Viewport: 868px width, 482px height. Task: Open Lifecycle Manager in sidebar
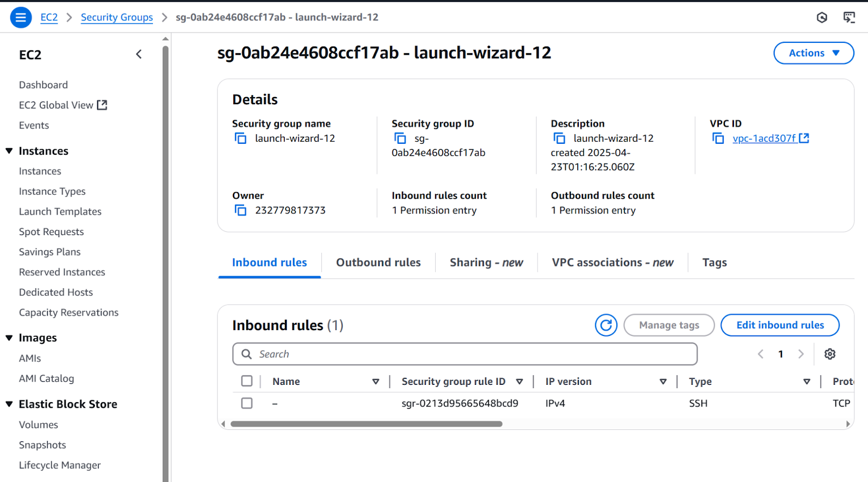[60, 465]
